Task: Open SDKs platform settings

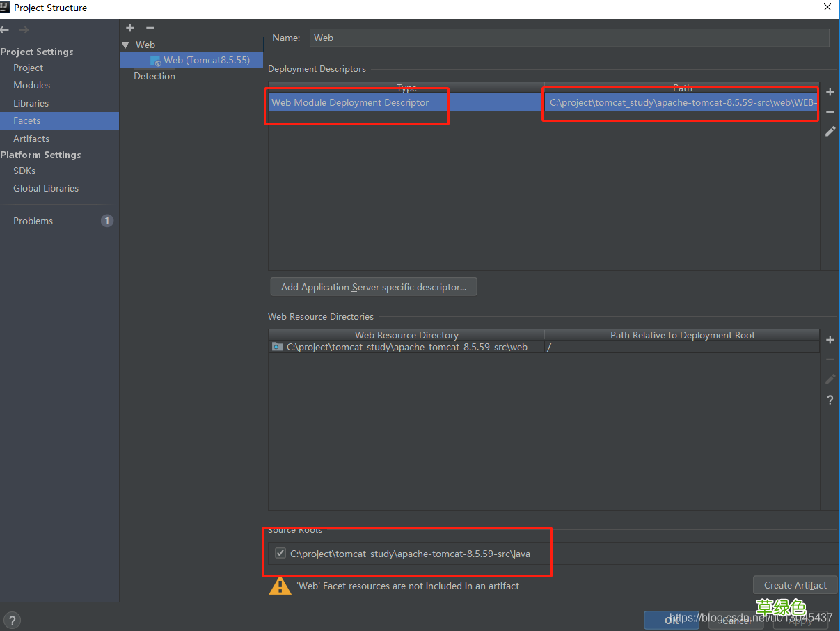Action: click(24, 171)
